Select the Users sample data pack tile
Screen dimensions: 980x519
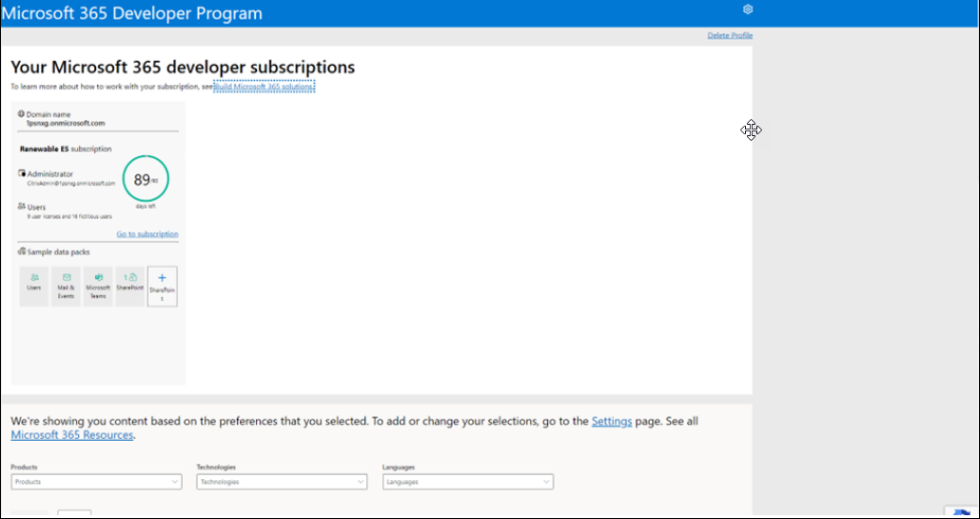(x=33, y=287)
